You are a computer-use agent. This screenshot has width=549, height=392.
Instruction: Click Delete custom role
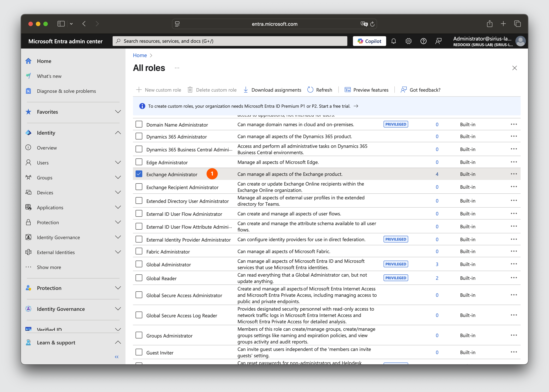pos(212,90)
